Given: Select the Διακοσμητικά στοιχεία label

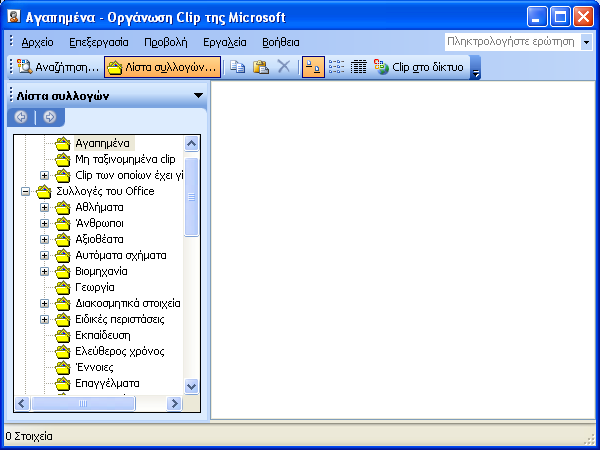Looking at the screenshot, I should (128, 303).
